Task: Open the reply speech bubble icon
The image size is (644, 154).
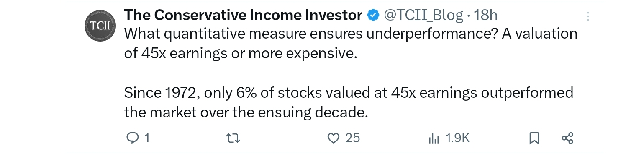Action: tap(132, 138)
